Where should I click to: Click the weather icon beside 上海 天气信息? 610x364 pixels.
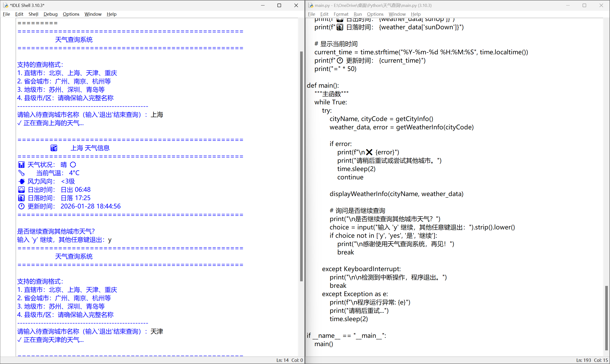point(54,148)
